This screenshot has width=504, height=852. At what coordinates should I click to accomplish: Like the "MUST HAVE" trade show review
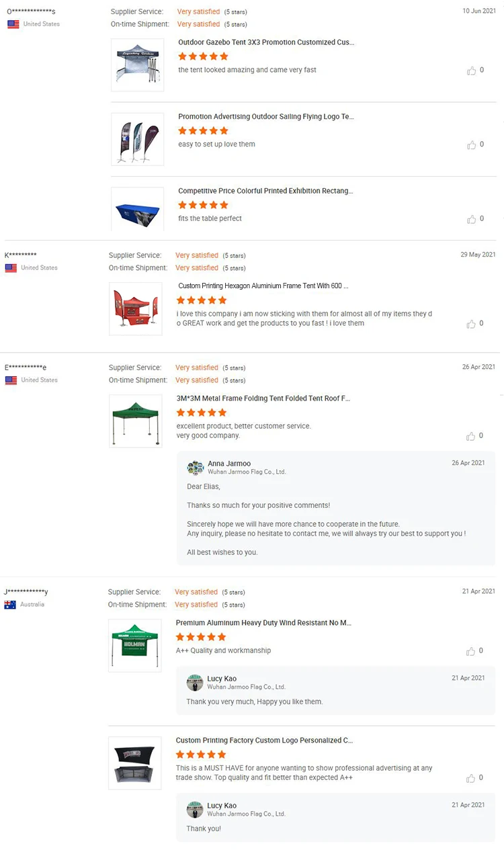click(x=472, y=778)
